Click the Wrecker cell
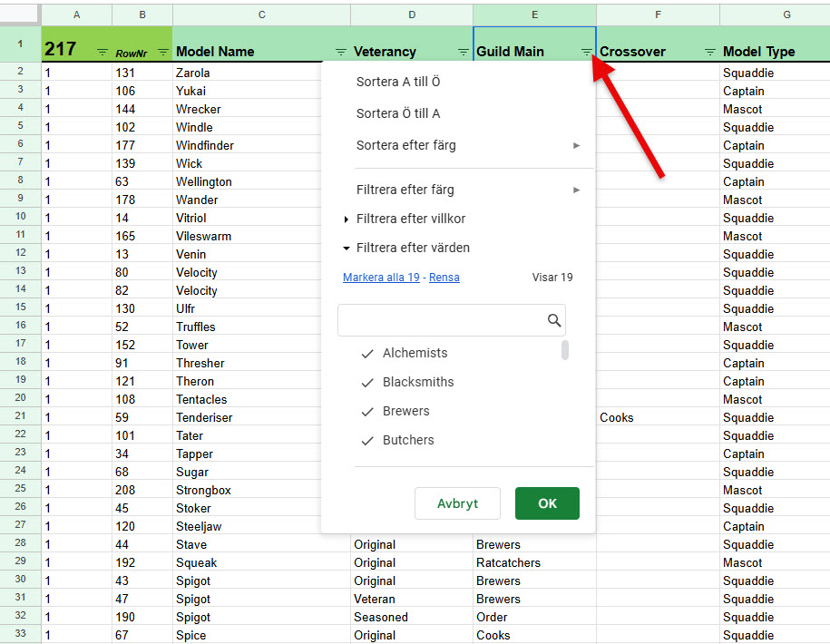Image resolution: width=830 pixels, height=644 pixels. tap(248, 109)
